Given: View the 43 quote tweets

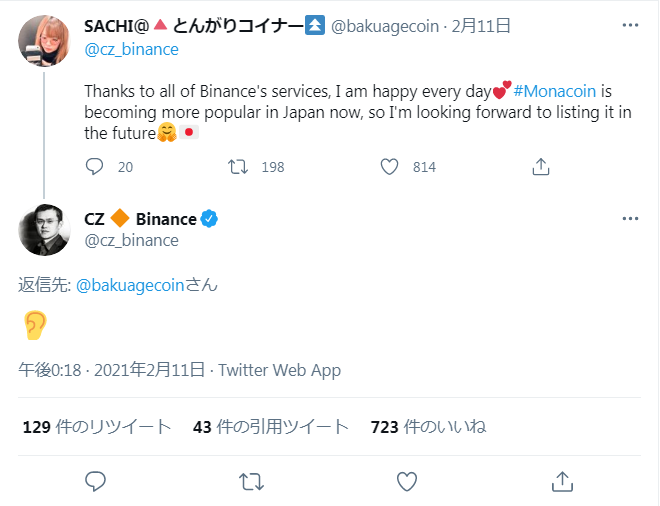Looking at the screenshot, I should point(270,427).
